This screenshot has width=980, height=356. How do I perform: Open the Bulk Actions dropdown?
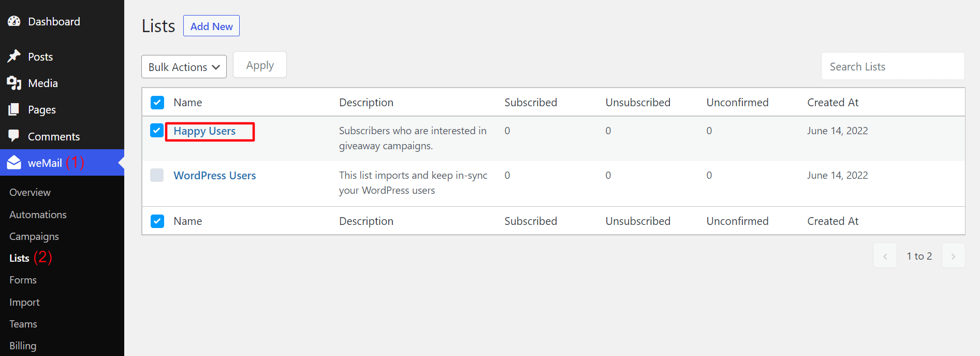[184, 67]
